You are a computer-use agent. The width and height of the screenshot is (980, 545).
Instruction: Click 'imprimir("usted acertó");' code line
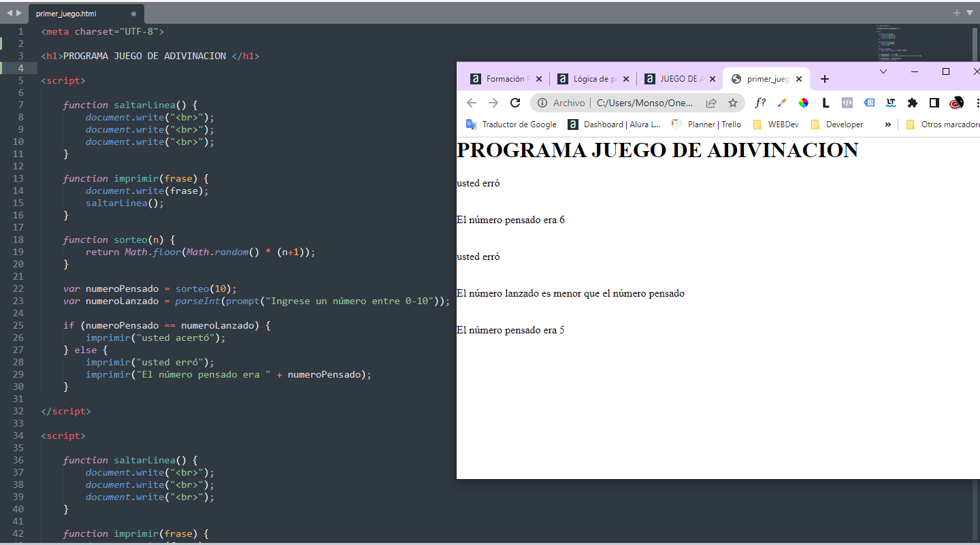click(155, 337)
